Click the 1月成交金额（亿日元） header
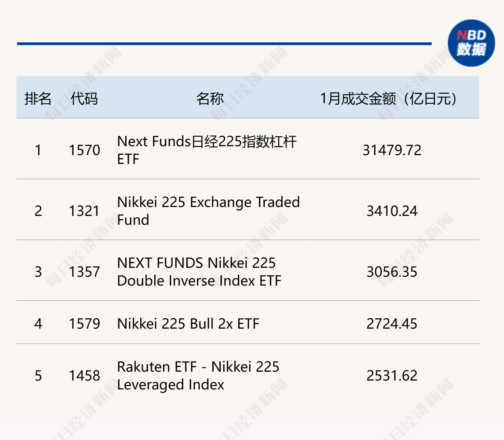 point(388,99)
